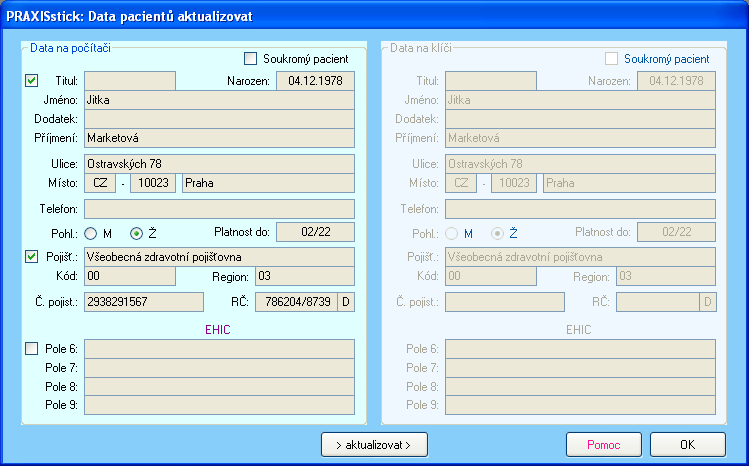The height and width of the screenshot is (466, 749).
Task: Open Pomoc help button
Action: pos(603,443)
